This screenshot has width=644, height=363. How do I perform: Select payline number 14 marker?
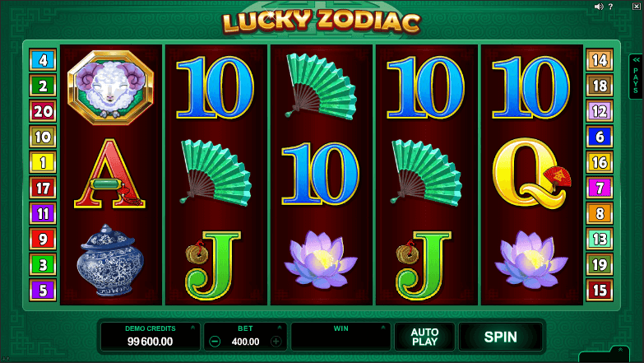pyautogui.click(x=600, y=60)
